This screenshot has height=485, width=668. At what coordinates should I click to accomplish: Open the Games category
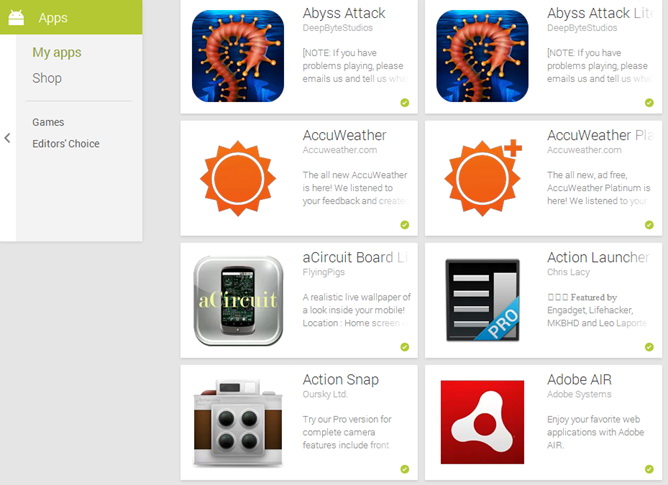point(48,122)
